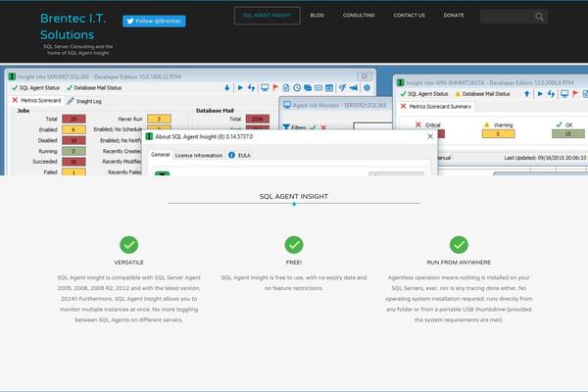Click the green check icon above FREE!
The image size is (588, 392).
pos(294,245)
